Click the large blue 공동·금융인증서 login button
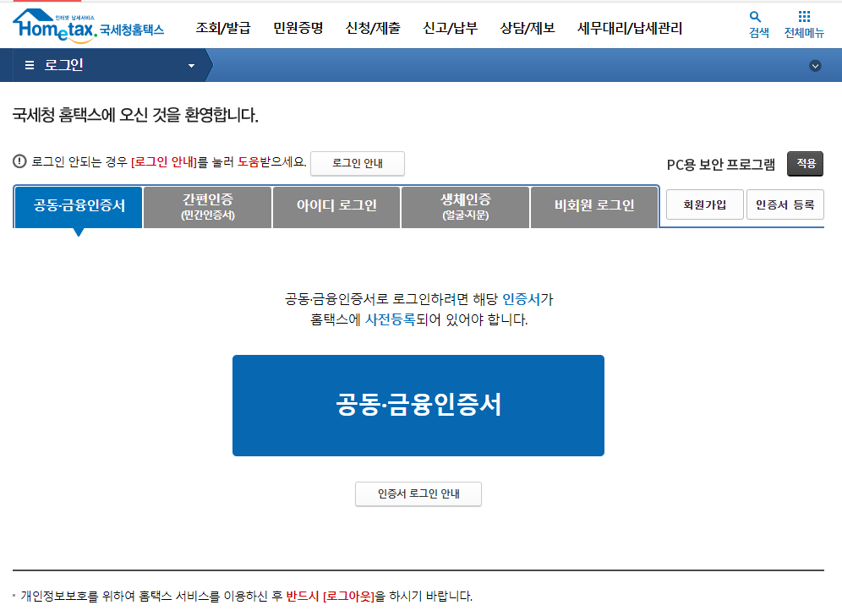Screen dimensions: 842x616 pyautogui.click(x=418, y=405)
